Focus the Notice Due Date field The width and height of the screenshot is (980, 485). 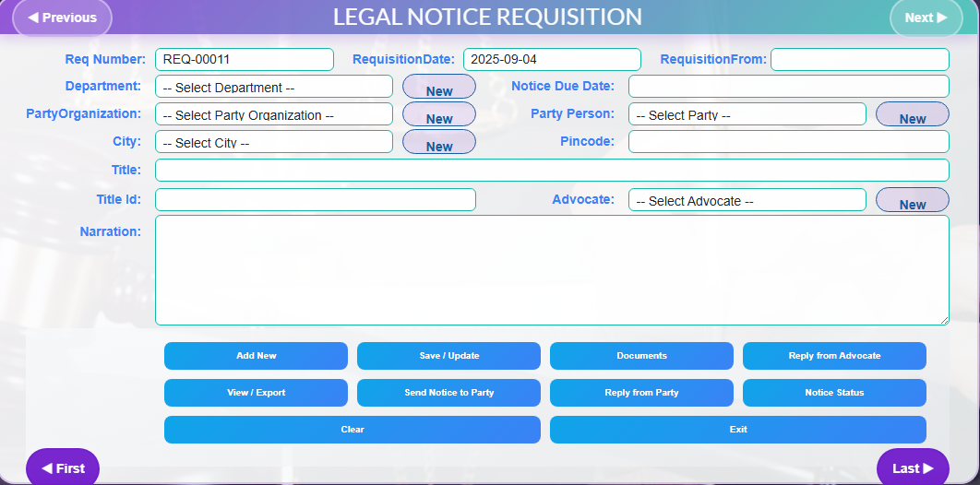click(788, 87)
